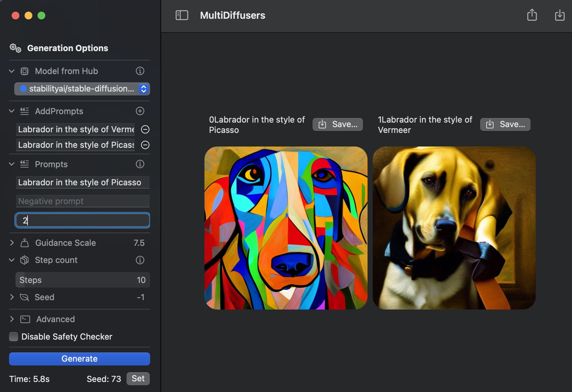Click the Guidance Scale weight icon

[25, 243]
